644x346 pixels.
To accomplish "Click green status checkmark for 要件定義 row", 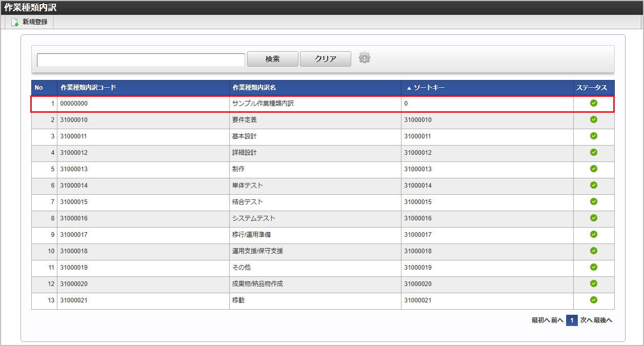I will 593,119.
